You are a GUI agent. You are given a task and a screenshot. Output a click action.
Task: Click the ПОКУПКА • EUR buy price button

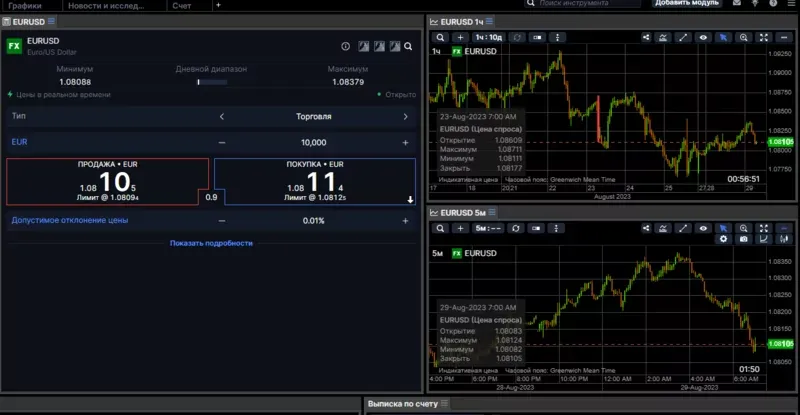click(315, 182)
